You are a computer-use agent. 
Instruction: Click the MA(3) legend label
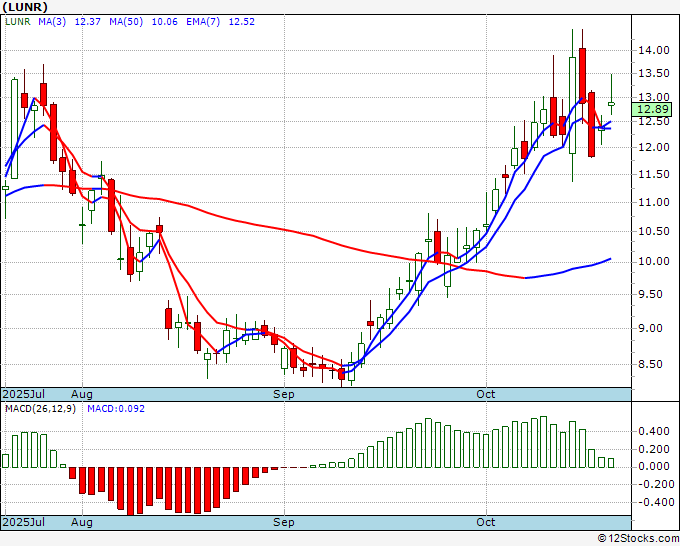[52, 22]
